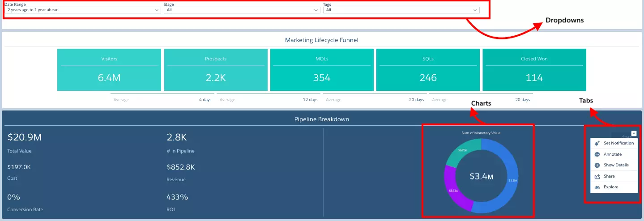Click the MQLs funnel tile

pos(322,70)
